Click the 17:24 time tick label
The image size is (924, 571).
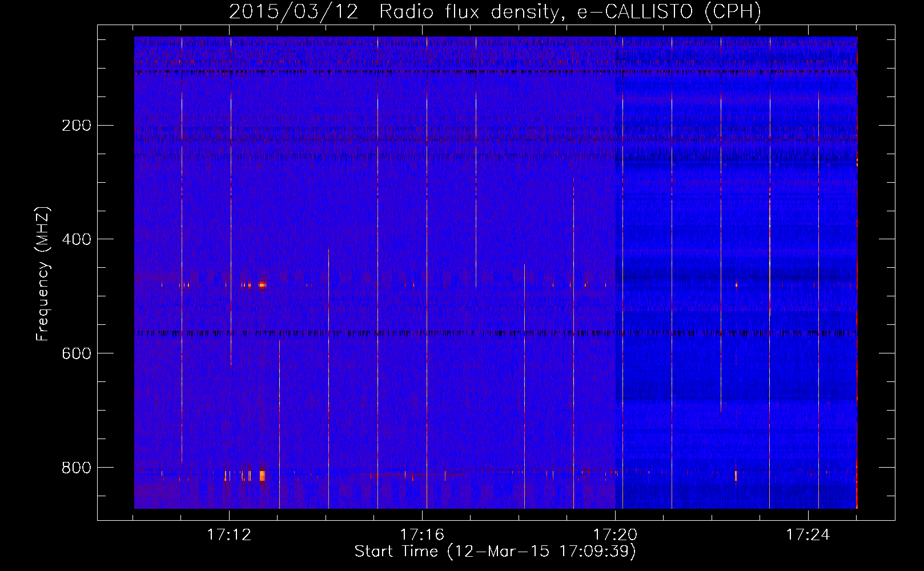[x=808, y=535]
